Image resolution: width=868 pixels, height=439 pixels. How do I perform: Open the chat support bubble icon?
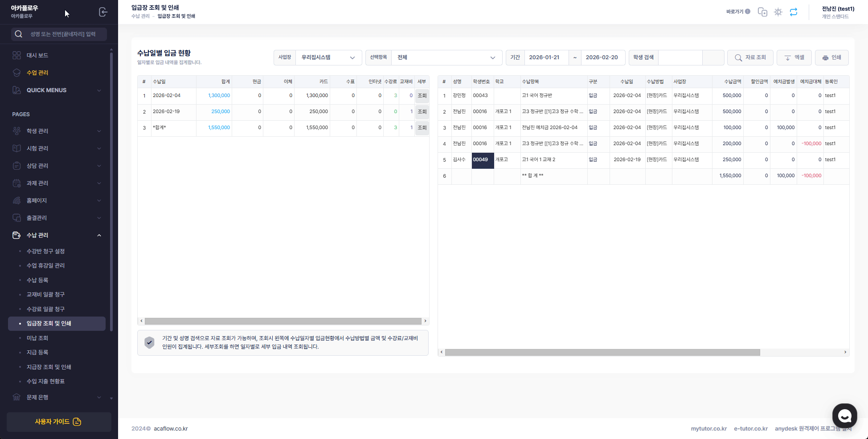[x=844, y=416]
